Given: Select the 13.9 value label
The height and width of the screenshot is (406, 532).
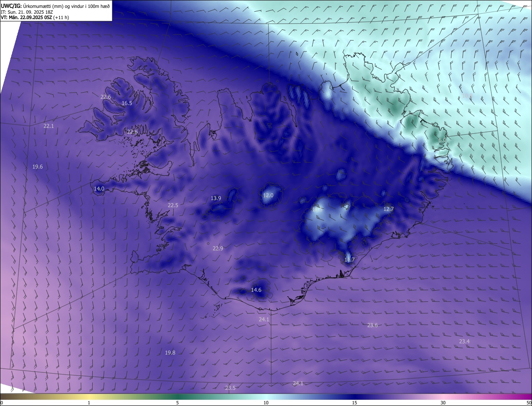Looking at the screenshot, I should tap(216, 198).
